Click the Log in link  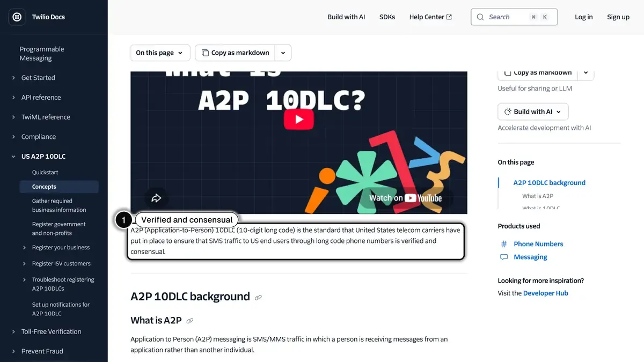(x=584, y=17)
